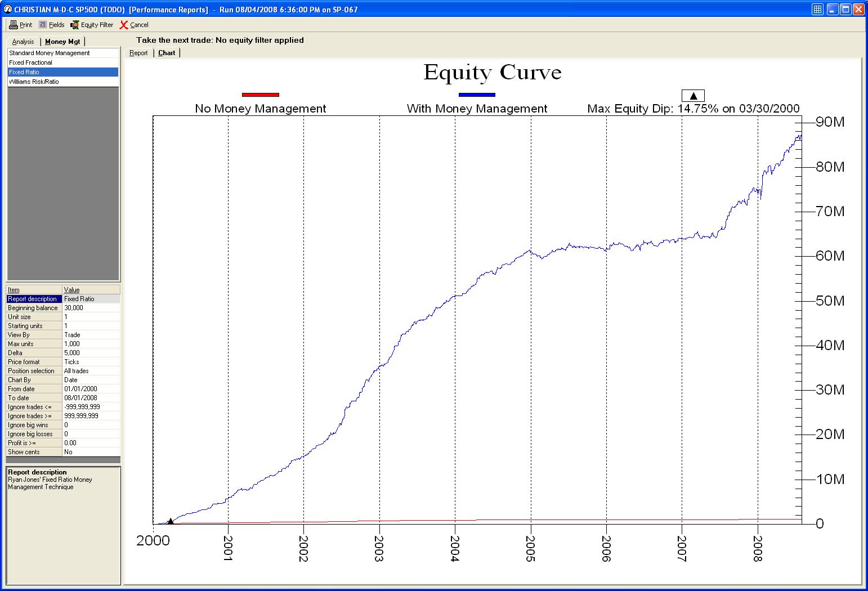Click the Chart By row label
The image size is (868, 591).
(x=34, y=380)
